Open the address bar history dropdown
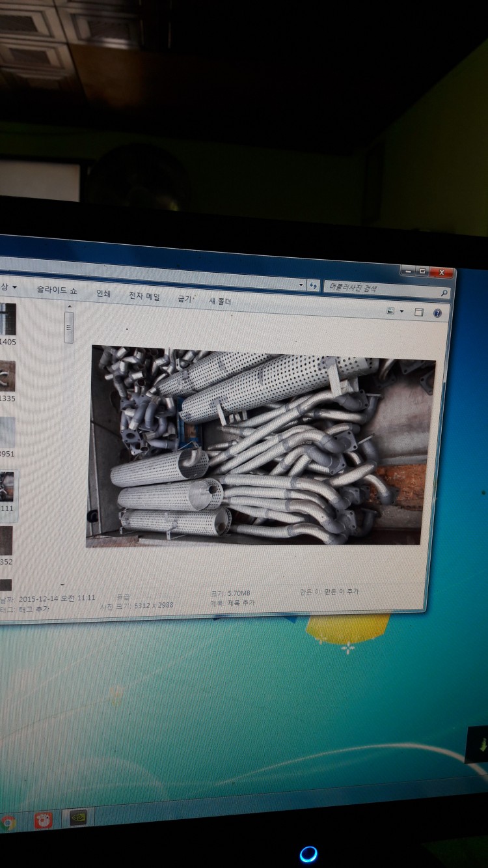This screenshot has height=868, width=488. pyautogui.click(x=301, y=285)
